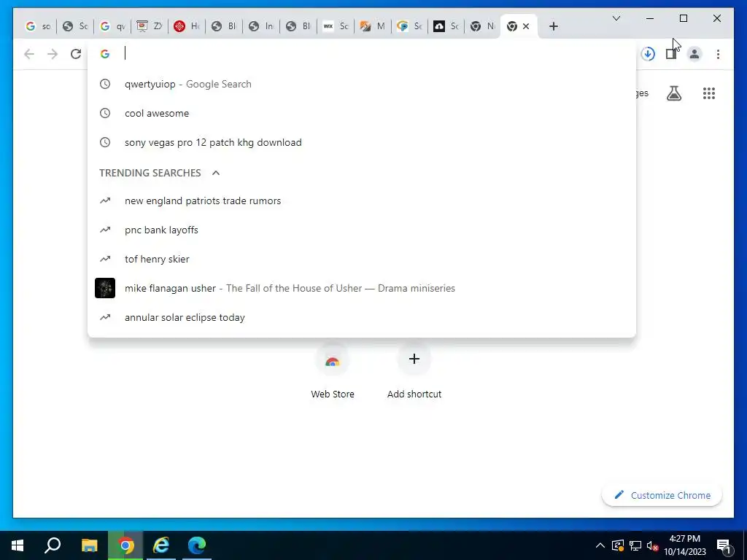Open File Explorer from taskbar
Screen dimensions: 747x560
(89, 545)
